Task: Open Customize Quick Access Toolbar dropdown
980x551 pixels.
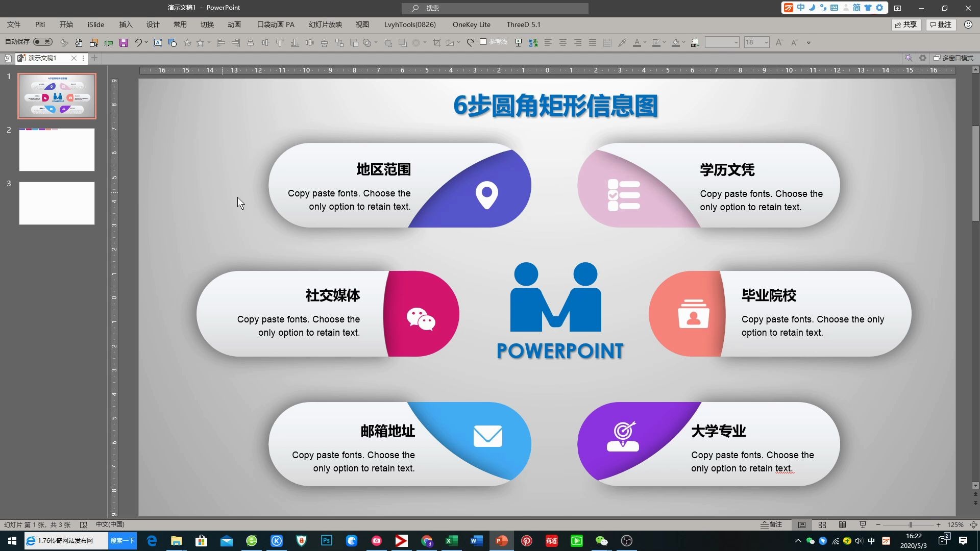Action: [808, 43]
